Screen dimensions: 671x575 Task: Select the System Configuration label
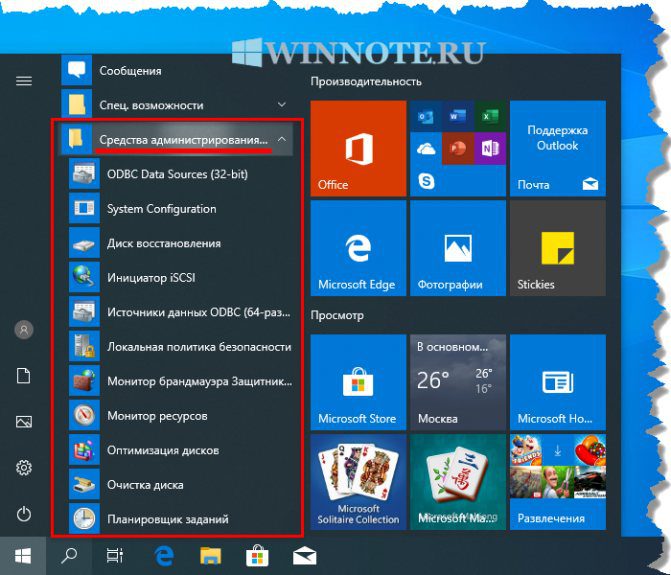(161, 209)
